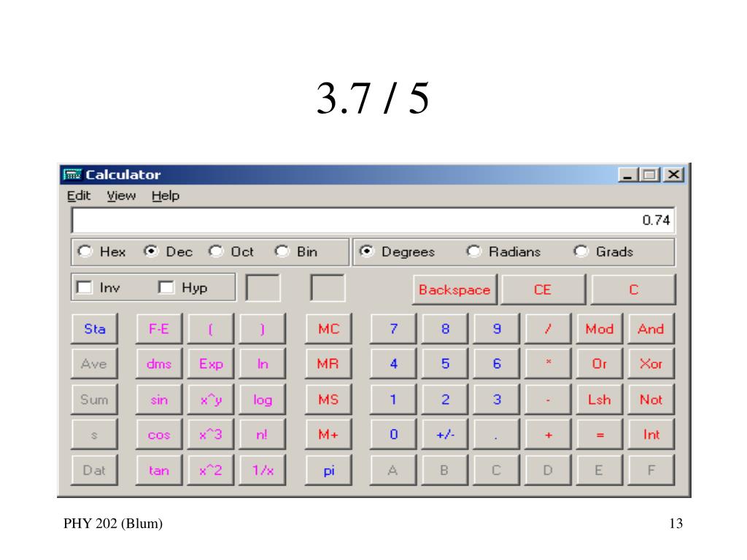Click digit 2 key
This screenshot has height=560, width=747.
445,399
